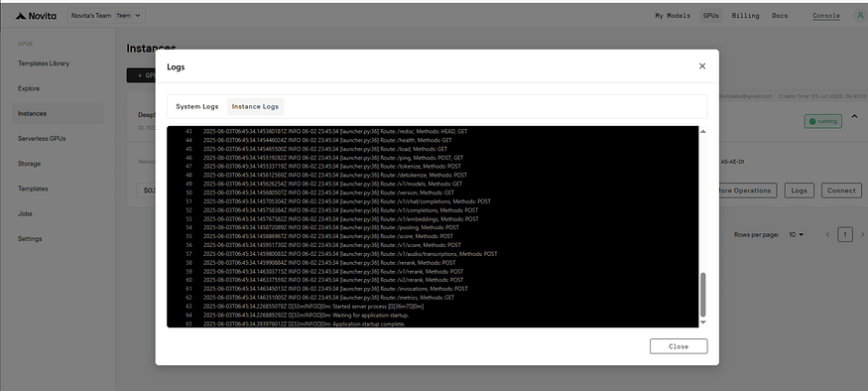Click log line 61 /invocations route

click(x=335, y=289)
